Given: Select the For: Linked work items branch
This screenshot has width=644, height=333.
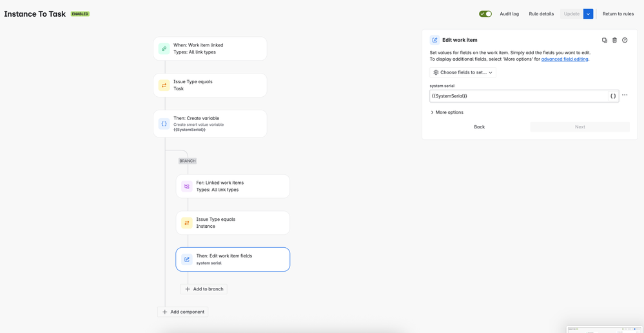Looking at the screenshot, I should pos(233,187).
